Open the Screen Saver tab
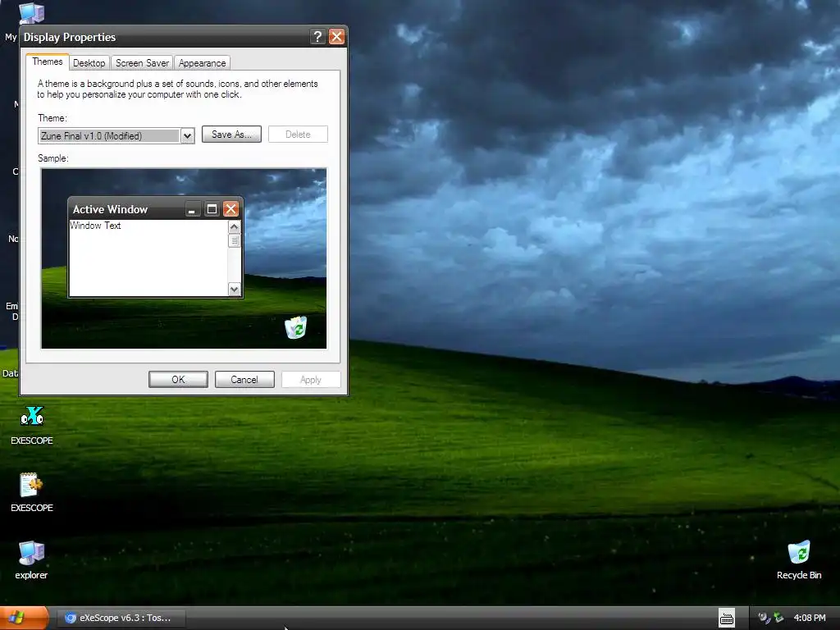 [x=142, y=63]
